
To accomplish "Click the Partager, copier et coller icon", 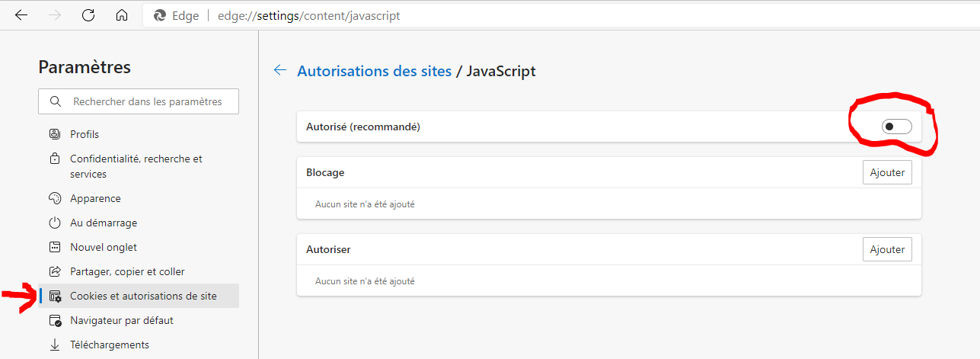I will [55, 271].
